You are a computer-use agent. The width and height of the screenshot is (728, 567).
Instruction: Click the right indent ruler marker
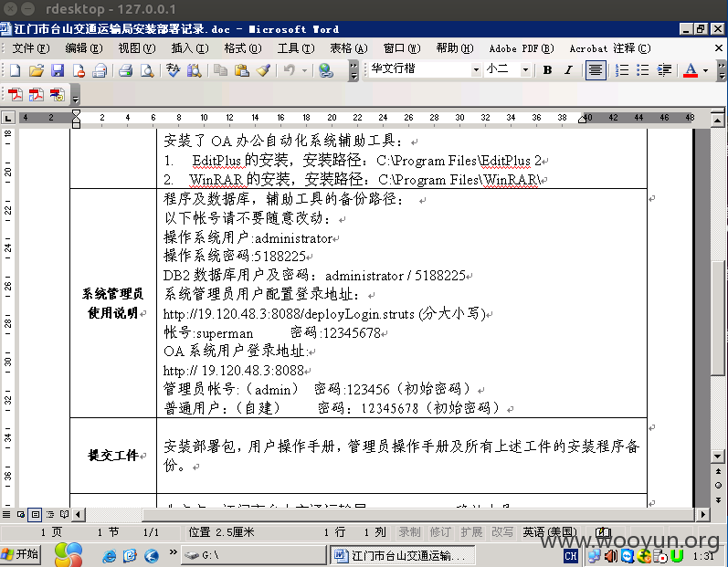tap(582, 119)
